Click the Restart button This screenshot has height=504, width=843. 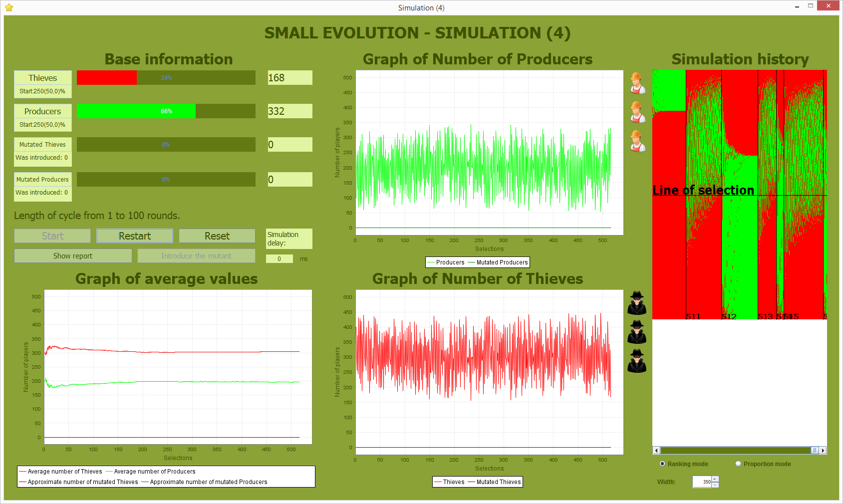[135, 236]
